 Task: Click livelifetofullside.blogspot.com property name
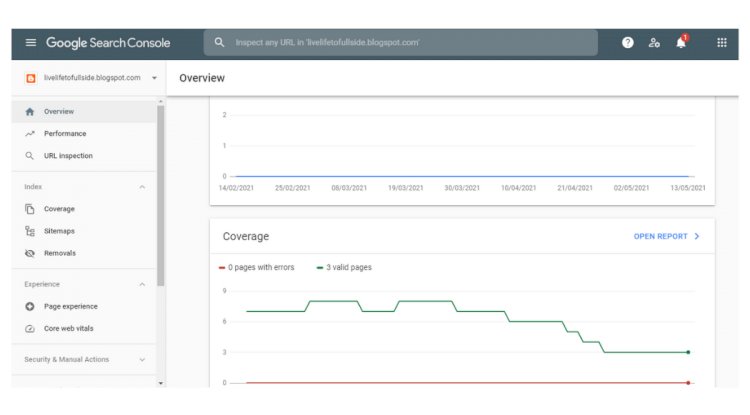pos(92,77)
